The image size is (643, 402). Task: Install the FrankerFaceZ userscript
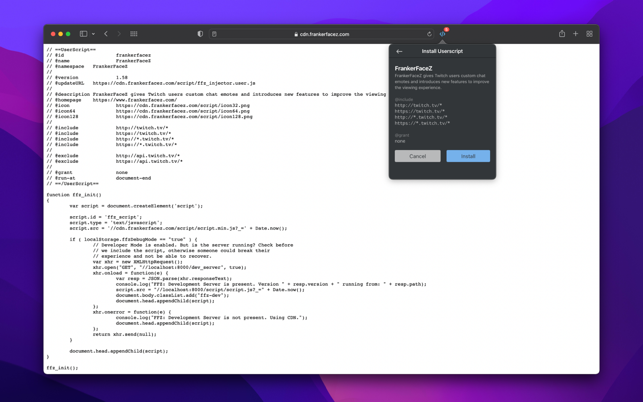click(x=468, y=156)
